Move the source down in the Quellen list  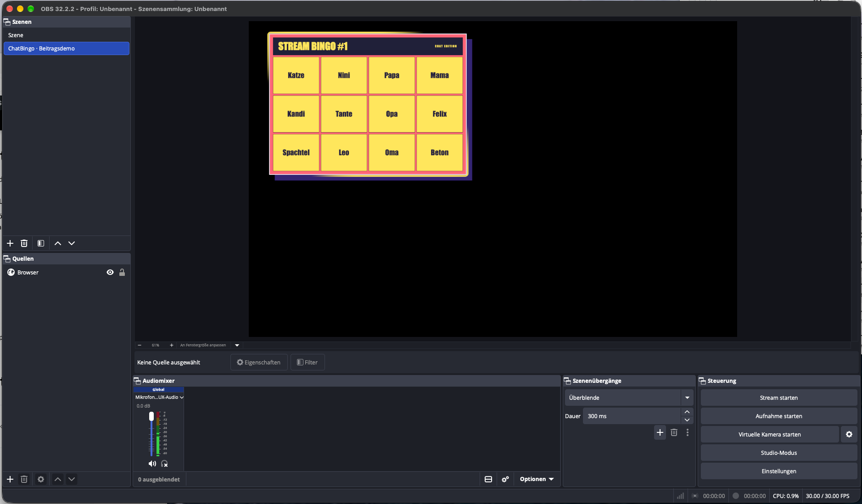(x=72, y=479)
